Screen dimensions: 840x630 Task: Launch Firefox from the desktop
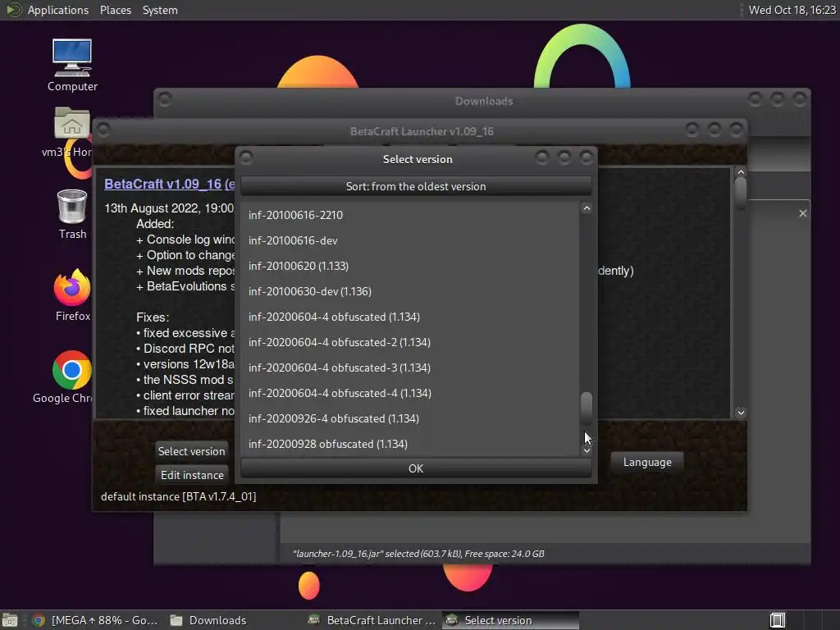coord(72,294)
